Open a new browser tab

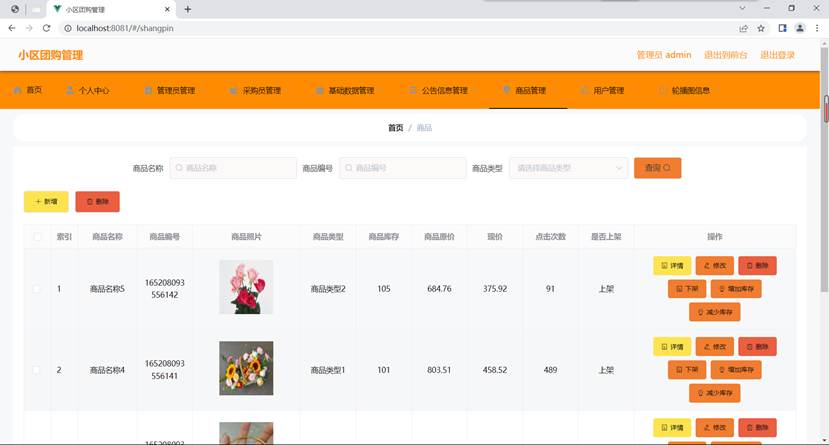pos(188,9)
